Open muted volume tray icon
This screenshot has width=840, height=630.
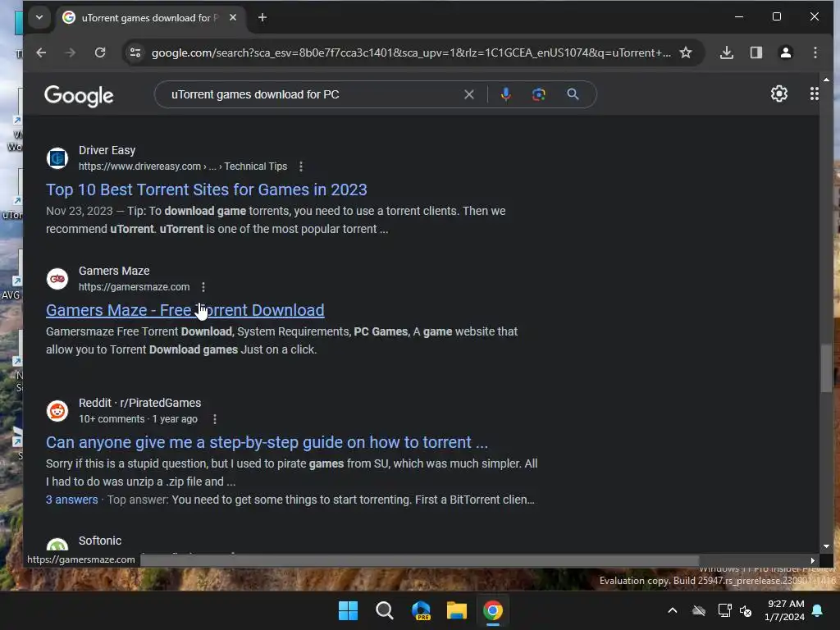click(745, 610)
